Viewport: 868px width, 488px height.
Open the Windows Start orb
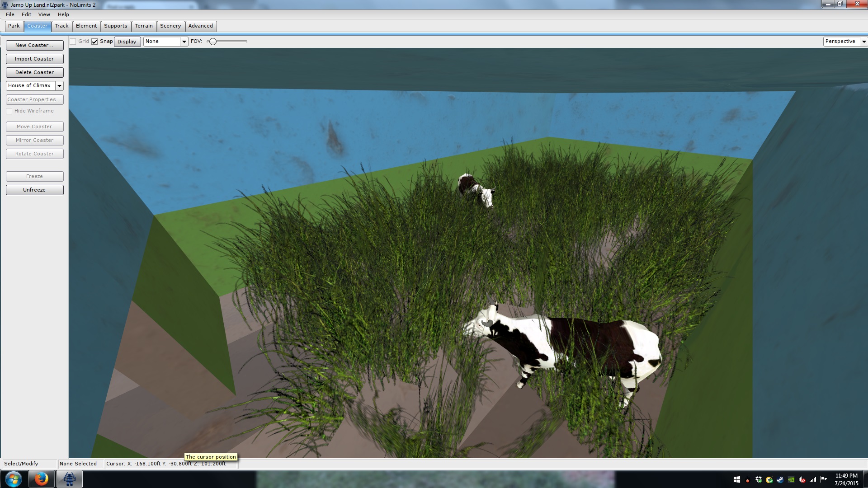click(13, 479)
